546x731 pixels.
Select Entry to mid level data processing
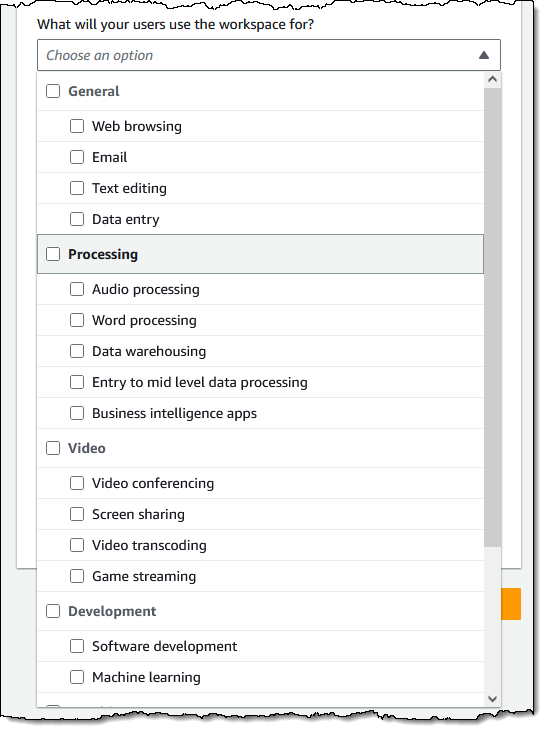(x=77, y=382)
